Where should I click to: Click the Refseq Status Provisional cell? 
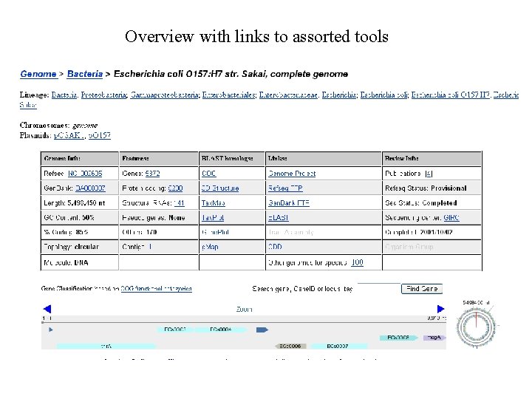432,188
